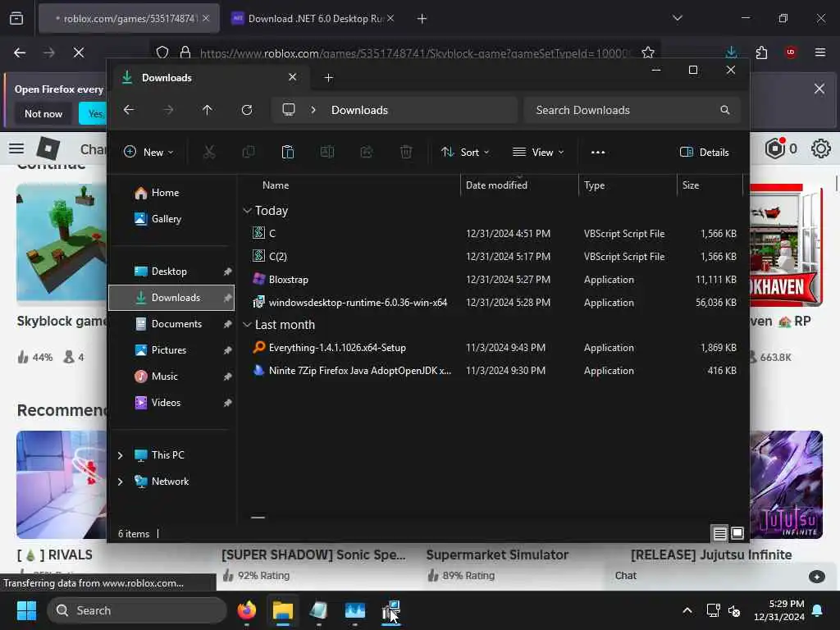Viewport: 840px width, 630px height.
Task: Switch to large thumbnails view icon in status bar
Action: 737,533
